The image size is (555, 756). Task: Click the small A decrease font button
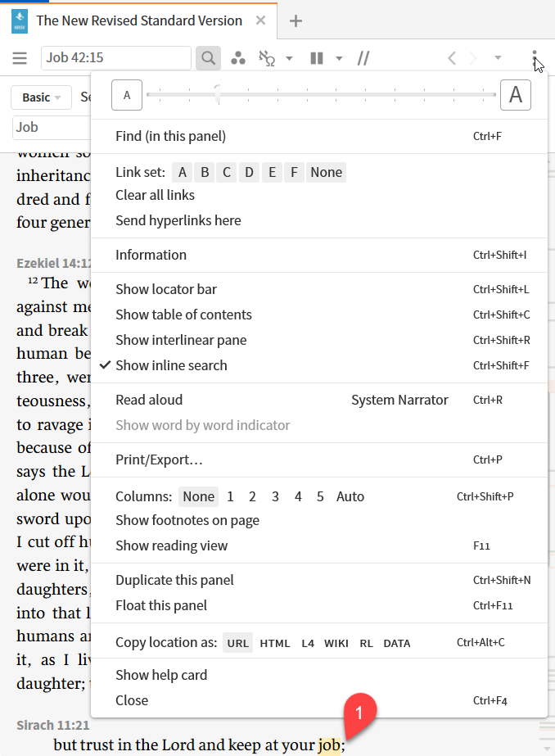click(x=127, y=95)
